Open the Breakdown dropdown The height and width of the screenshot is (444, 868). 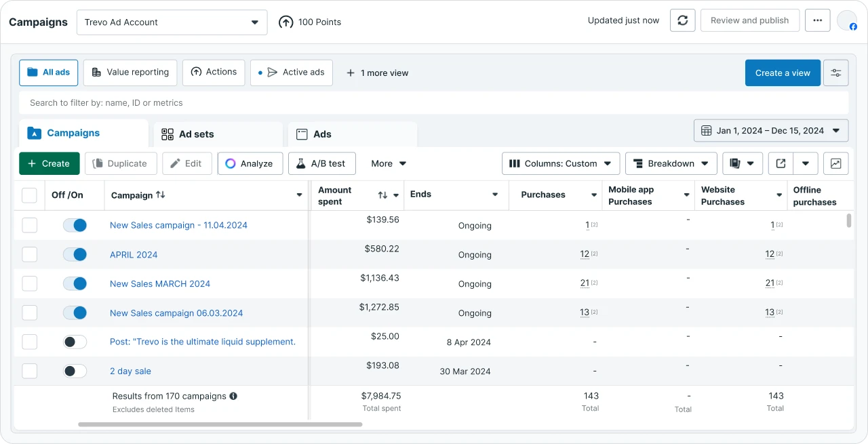(x=671, y=163)
